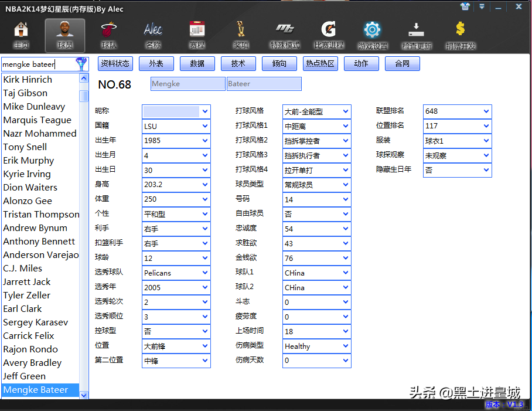Open the 球队 team editor

(108, 32)
